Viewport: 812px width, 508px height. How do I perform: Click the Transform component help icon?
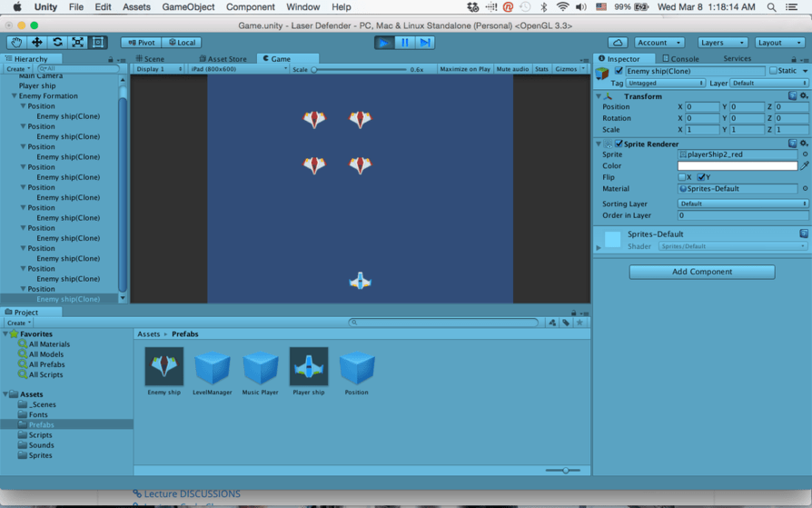tap(792, 96)
